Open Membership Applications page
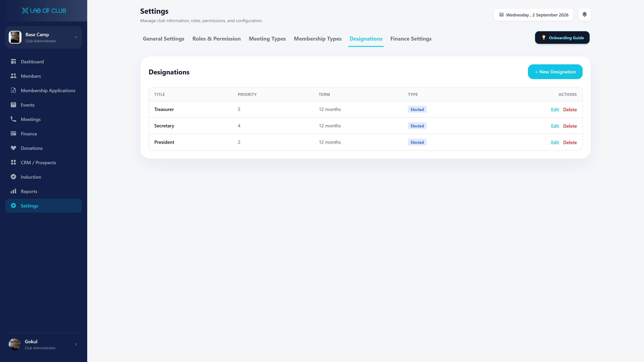Screen dimensions: 644x362 pyautogui.click(x=43, y=90)
